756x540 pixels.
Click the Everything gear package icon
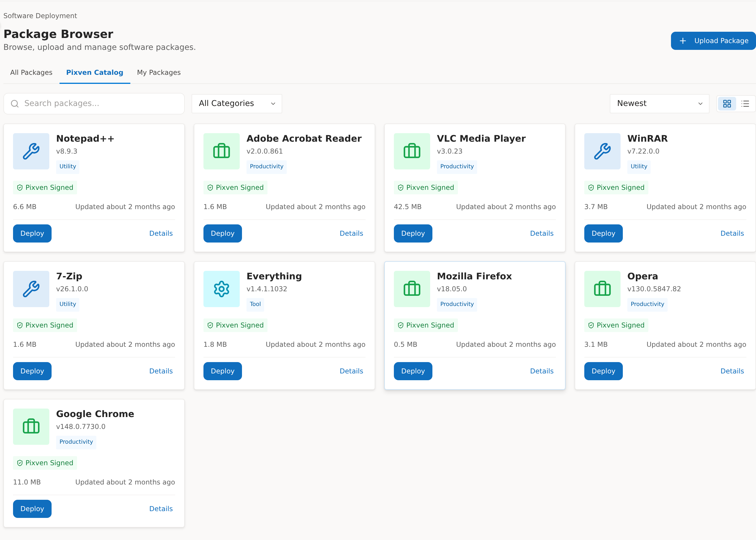[222, 289]
